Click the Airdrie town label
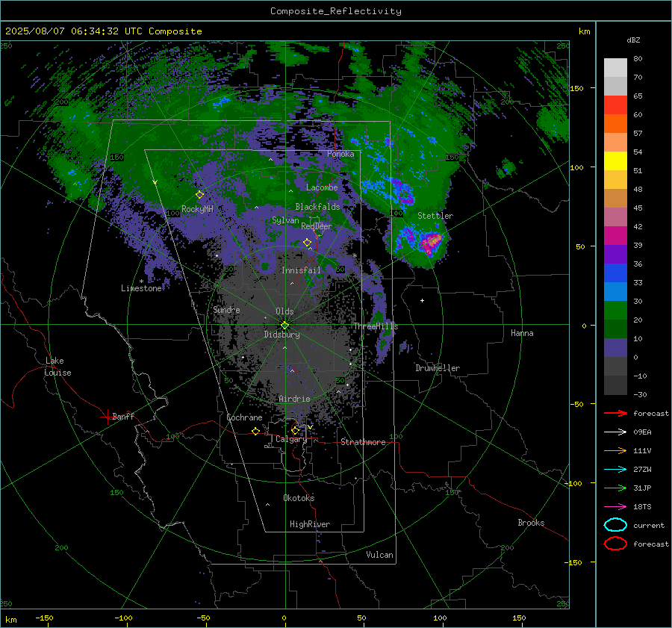 (294, 399)
